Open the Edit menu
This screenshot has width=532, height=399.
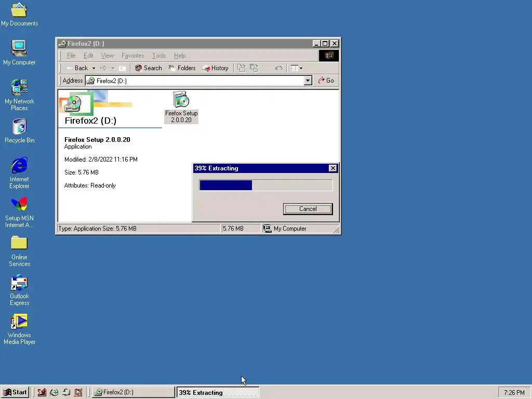coord(88,56)
